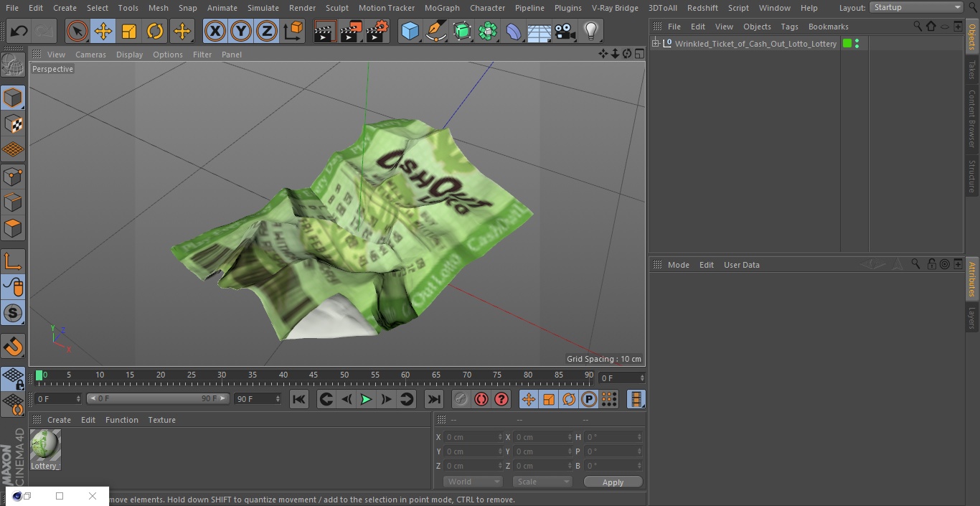Switch to the Content Browser side tab
980x506 pixels.
click(x=972, y=118)
